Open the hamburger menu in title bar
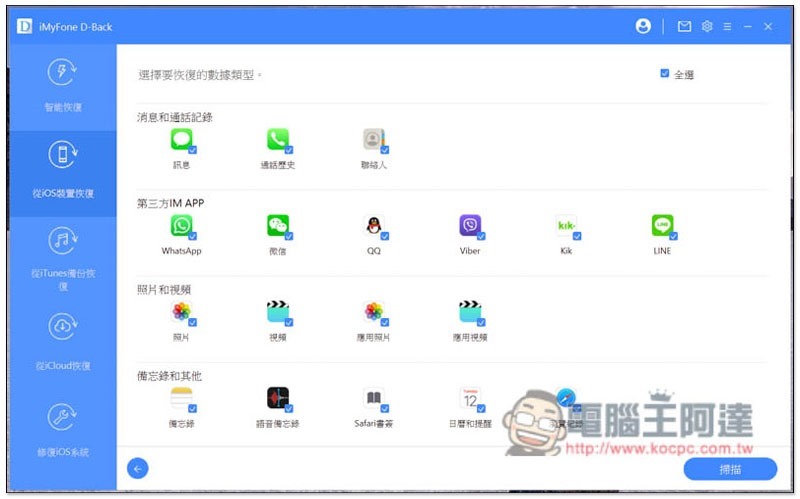 click(x=727, y=27)
